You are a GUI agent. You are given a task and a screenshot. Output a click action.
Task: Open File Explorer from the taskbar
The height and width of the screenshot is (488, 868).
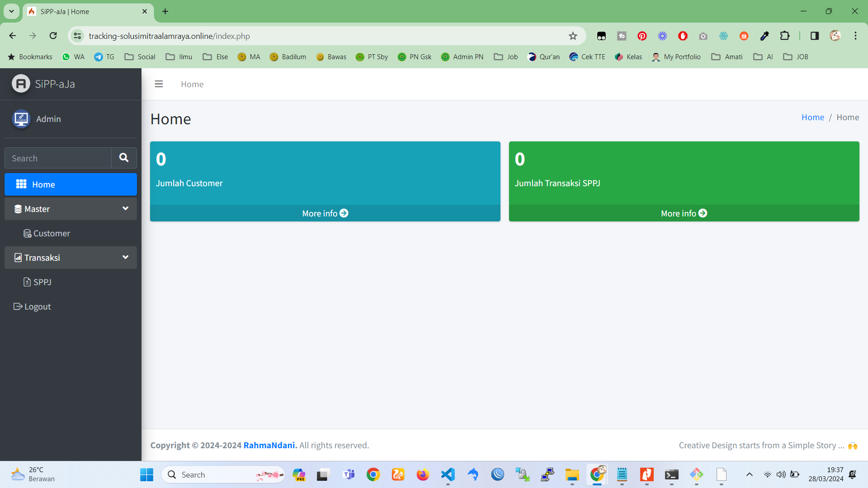coord(572,474)
